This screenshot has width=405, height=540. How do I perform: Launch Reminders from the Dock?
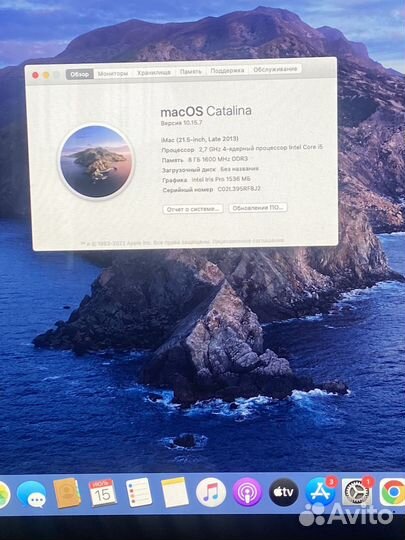(139, 492)
